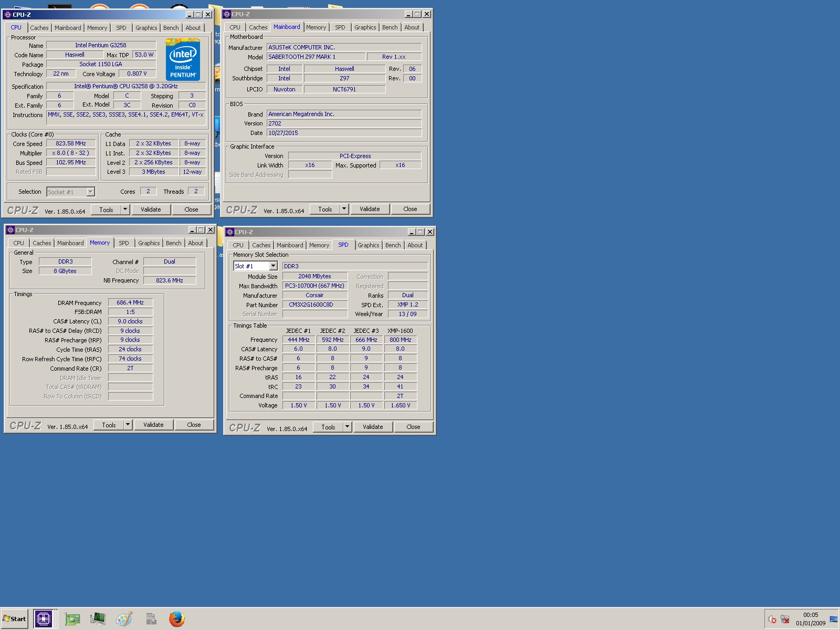Click Validate in the CPU window
840x630 pixels.
151,209
